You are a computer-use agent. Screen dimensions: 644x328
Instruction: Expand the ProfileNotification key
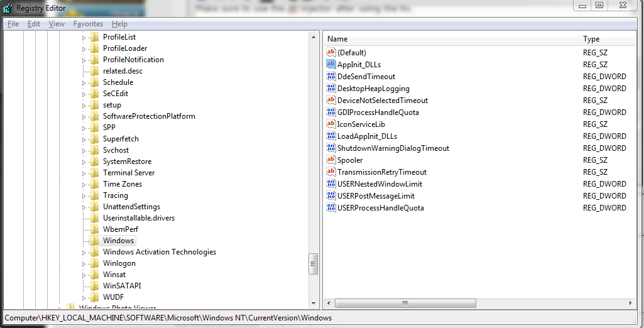point(84,60)
